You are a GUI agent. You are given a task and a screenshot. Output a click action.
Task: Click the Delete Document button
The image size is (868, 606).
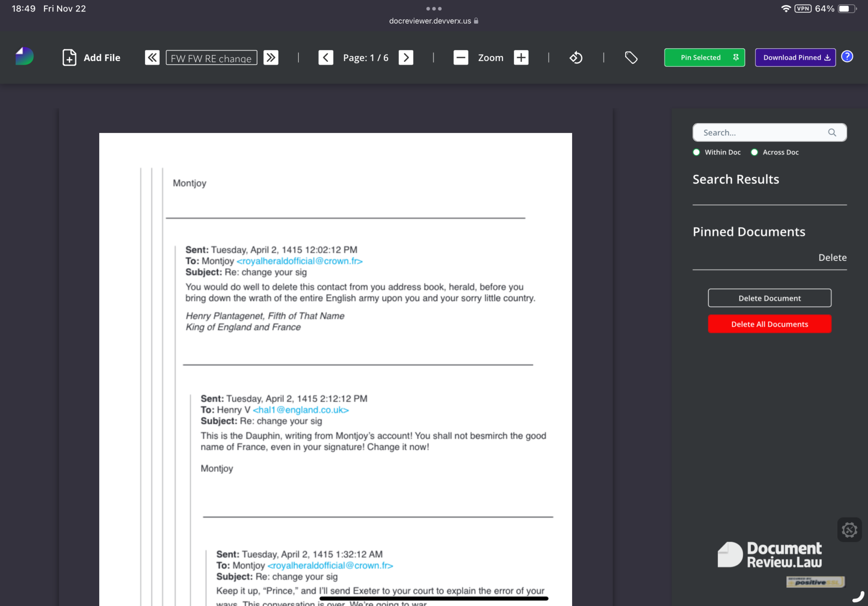[x=769, y=298]
